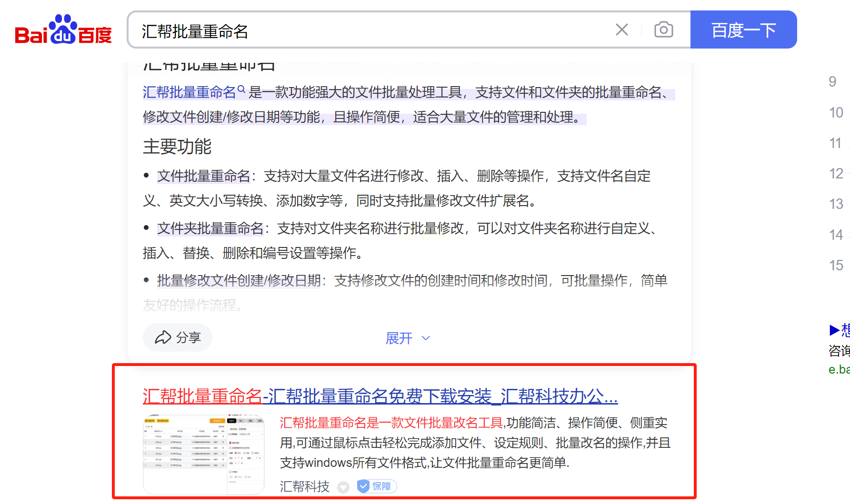850x504 pixels.
Task: Select hot search rank 15
Action: coord(836,266)
